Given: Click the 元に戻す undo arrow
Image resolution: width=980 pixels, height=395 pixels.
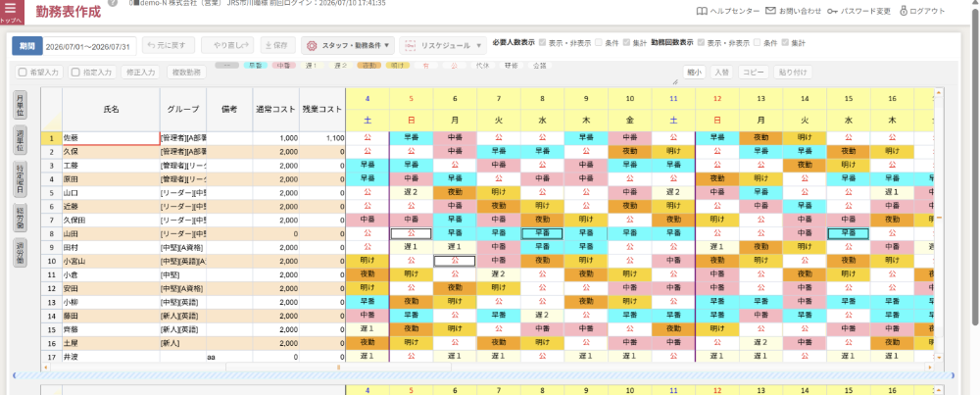Looking at the screenshot, I should [x=152, y=45].
